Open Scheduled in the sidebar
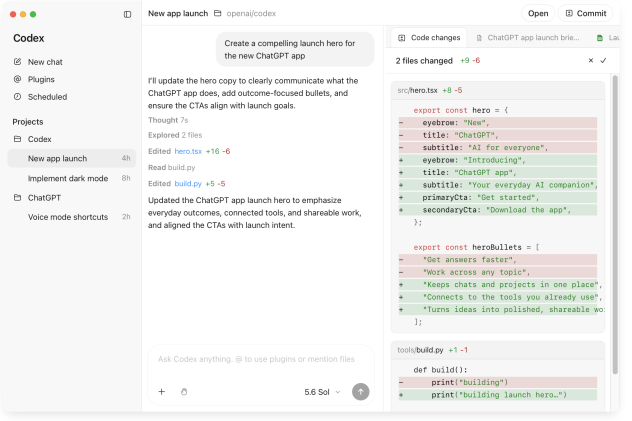 pos(72,97)
